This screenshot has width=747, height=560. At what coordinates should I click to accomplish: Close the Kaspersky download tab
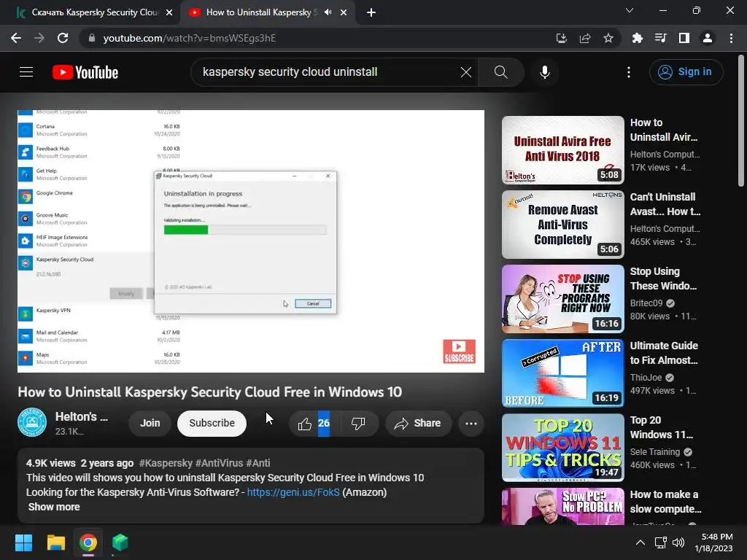tap(169, 12)
